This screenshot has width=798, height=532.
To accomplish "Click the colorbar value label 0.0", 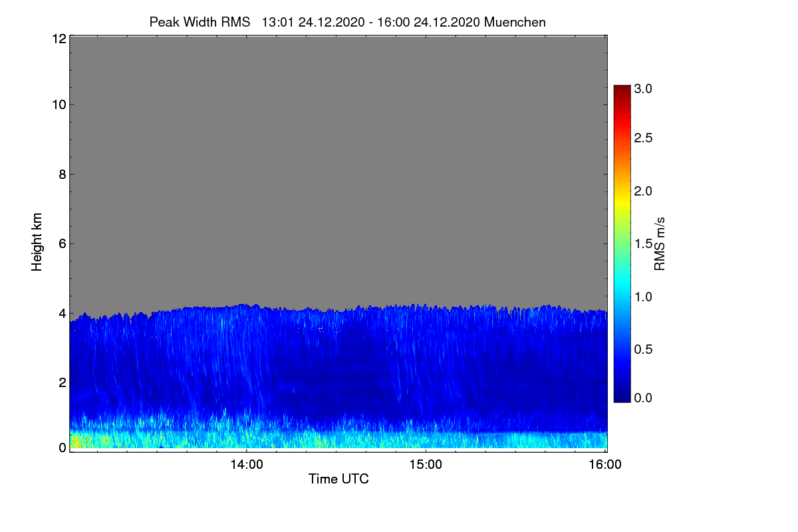I will click(643, 398).
